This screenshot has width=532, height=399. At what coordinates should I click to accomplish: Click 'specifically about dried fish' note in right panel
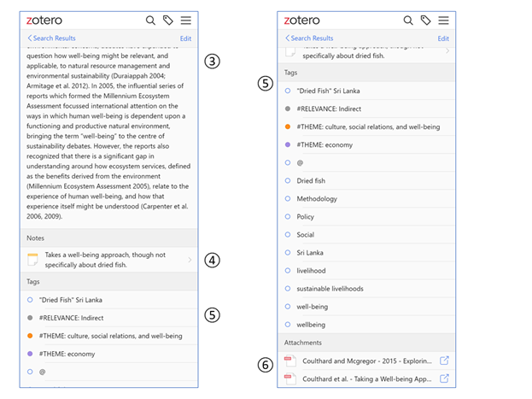[343, 56]
